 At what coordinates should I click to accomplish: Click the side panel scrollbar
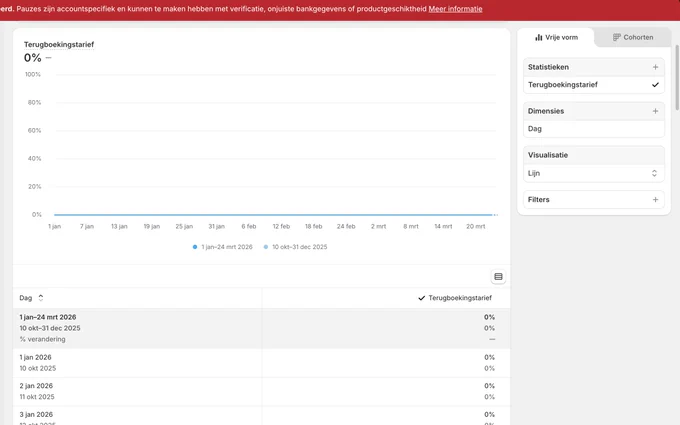[677, 77]
